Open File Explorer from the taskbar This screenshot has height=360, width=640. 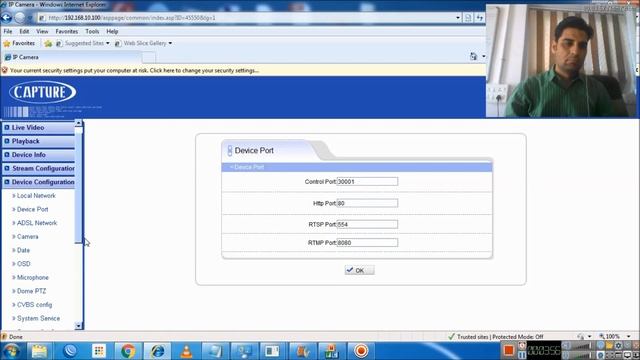(x=40, y=351)
